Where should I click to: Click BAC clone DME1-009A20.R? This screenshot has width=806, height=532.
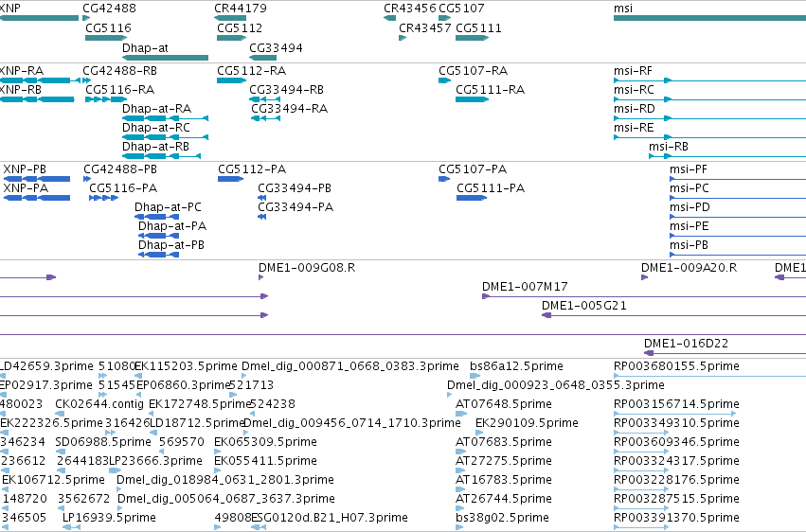click(x=689, y=268)
